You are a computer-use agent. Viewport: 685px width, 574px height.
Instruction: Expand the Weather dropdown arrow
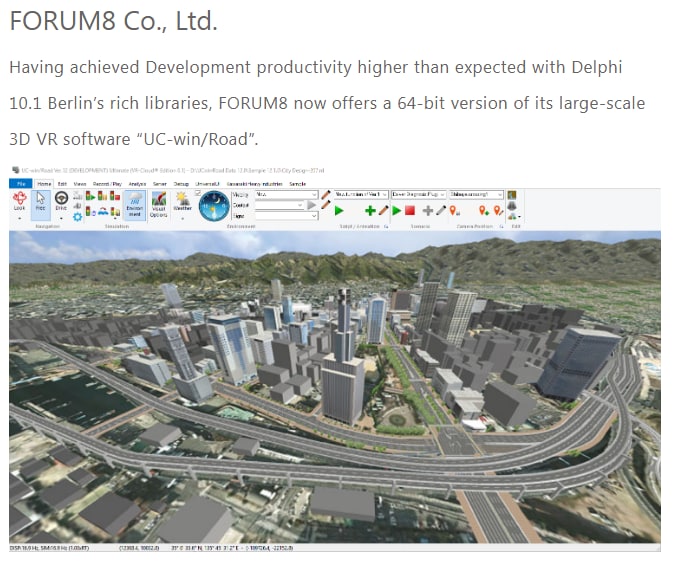(182, 218)
